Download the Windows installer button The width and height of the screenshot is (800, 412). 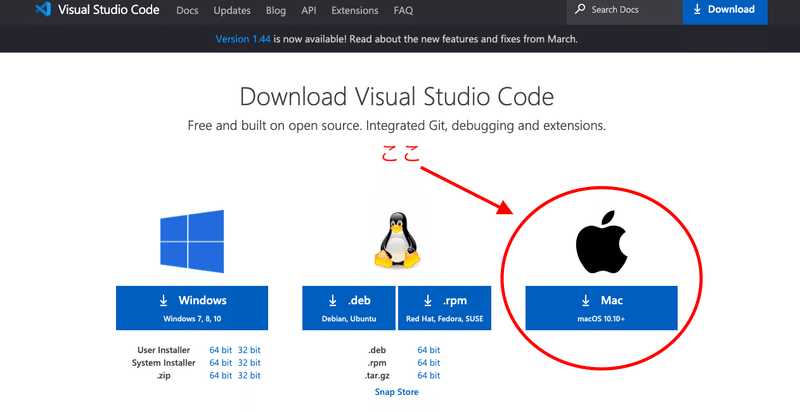pyautogui.click(x=192, y=307)
